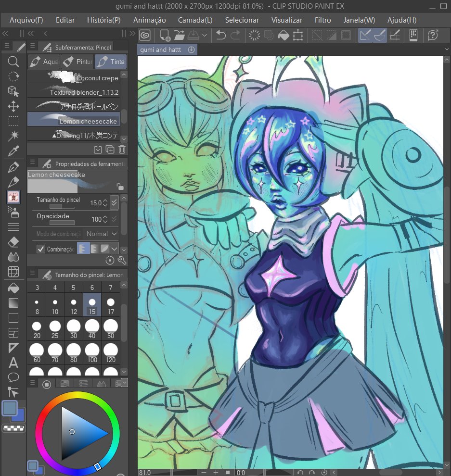Choose brush size 100 preset

point(92,354)
